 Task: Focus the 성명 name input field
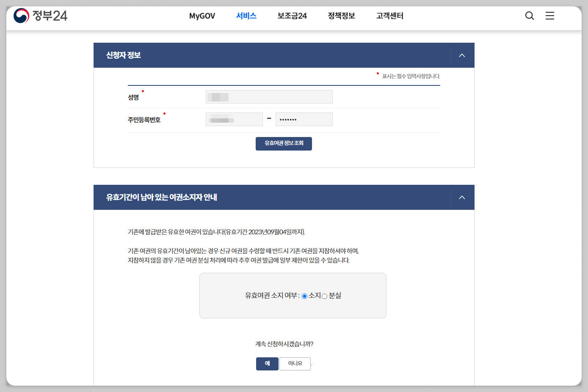pyautogui.click(x=269, y=97)
